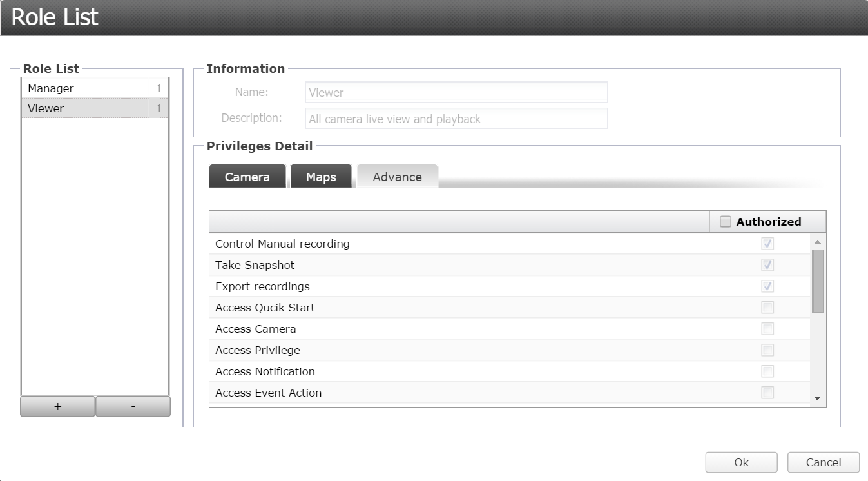Click the Name input field
The width and height of the screenshot is (868, 481).
point(456,92)
